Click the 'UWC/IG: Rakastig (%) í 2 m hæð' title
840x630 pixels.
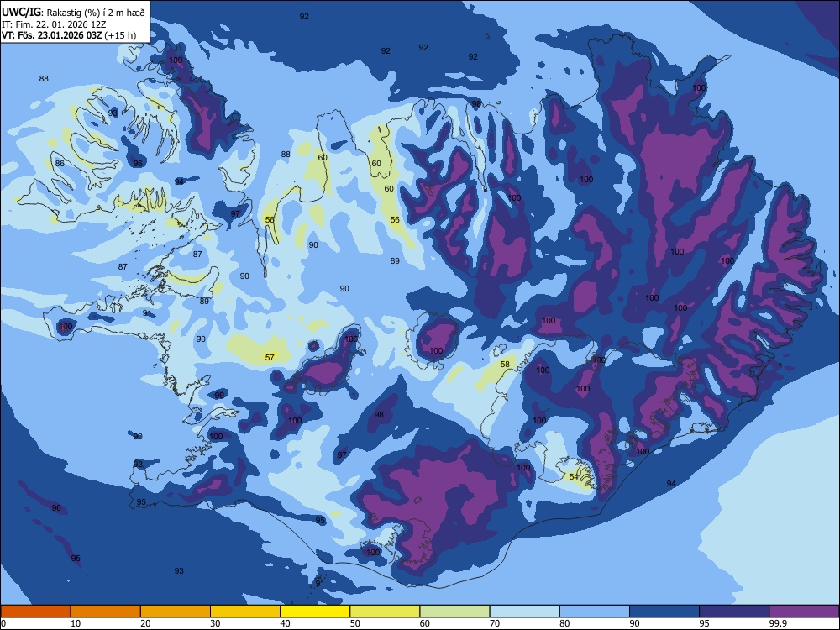pos(73,11)
